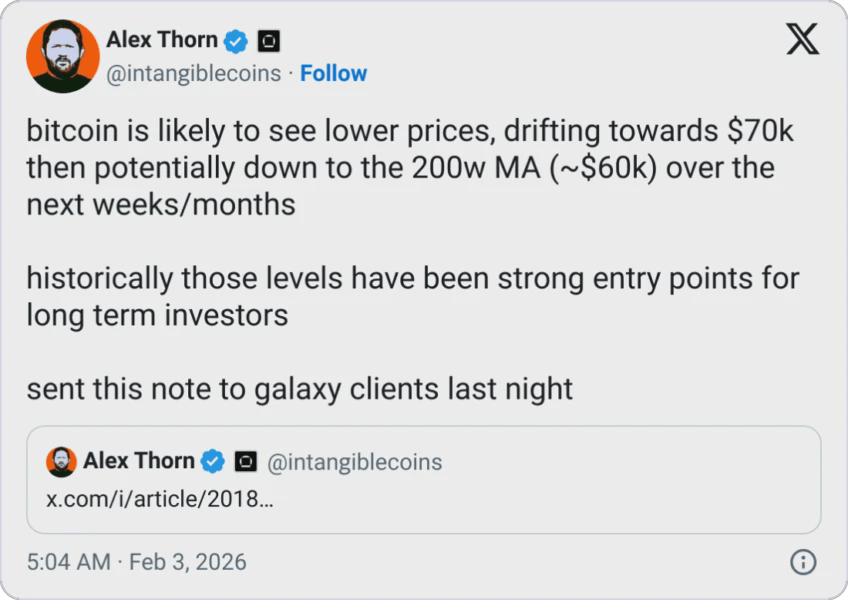
Task: Click the info icon at bottom right
Action: point(802,562)
